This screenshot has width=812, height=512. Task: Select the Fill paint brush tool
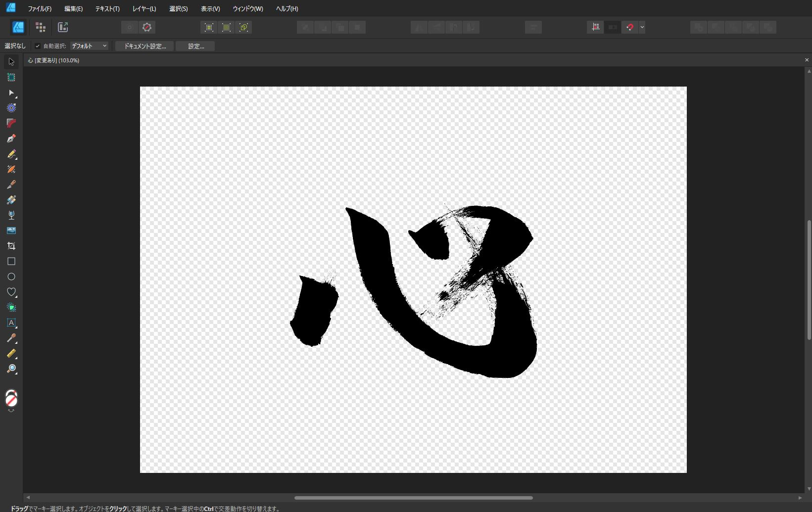click(x=11, y=185)
